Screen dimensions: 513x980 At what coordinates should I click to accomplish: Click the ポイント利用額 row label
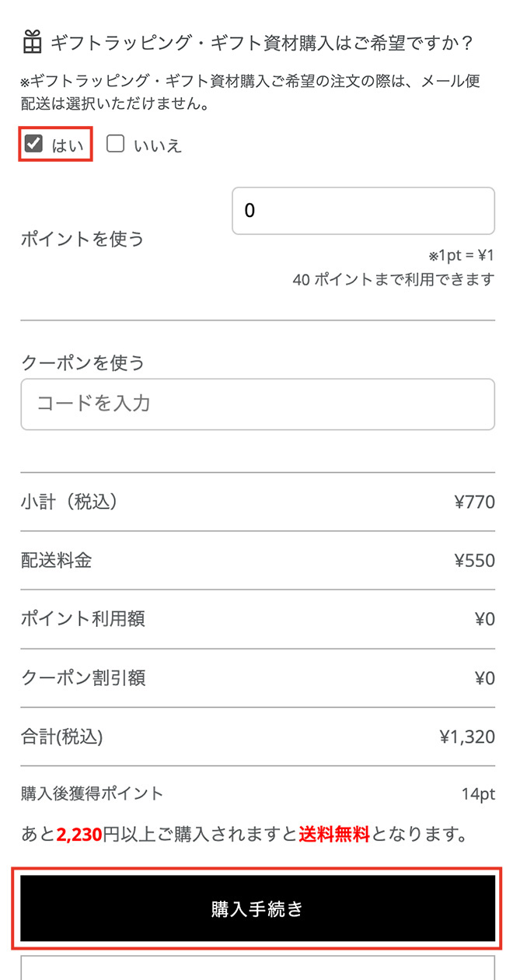click(x=82, y=619)
